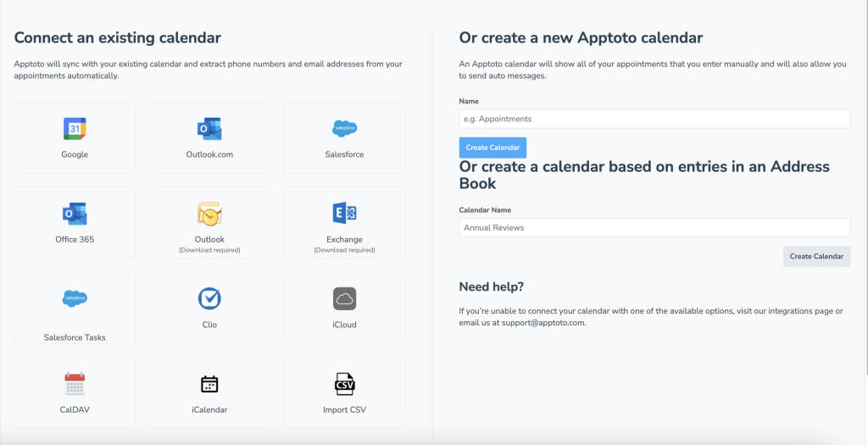
Task: Click the "Salesforce Tasks" label text
Action: [75, 337]
